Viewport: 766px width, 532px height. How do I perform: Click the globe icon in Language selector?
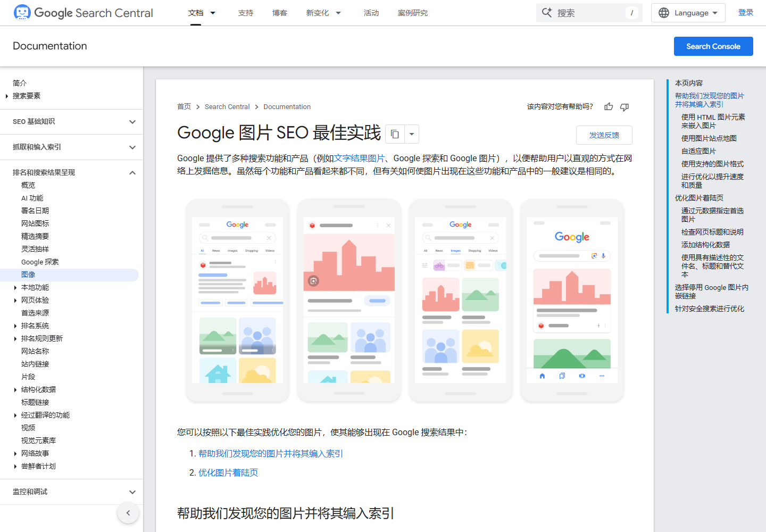(664, 13)
